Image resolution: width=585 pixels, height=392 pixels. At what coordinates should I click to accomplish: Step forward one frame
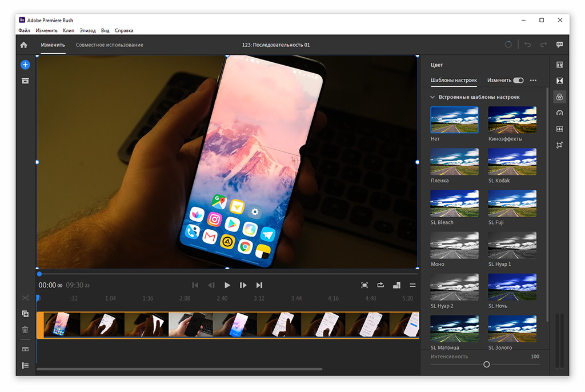[x=243, y=285]
